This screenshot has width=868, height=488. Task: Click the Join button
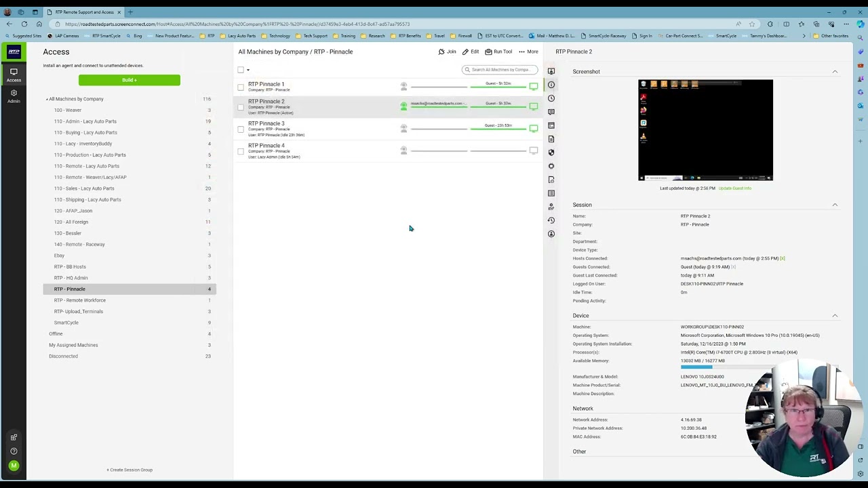(x=447, y=52)
